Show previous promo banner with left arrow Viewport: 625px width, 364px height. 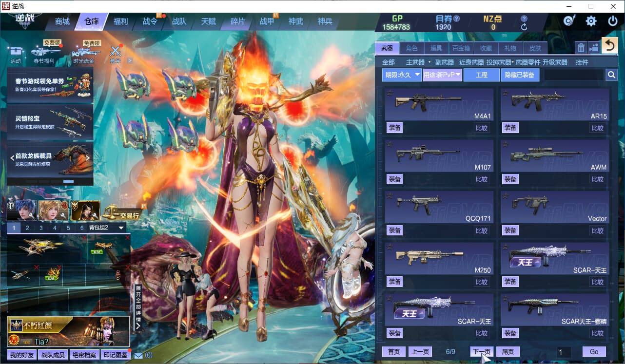[12, 158]
